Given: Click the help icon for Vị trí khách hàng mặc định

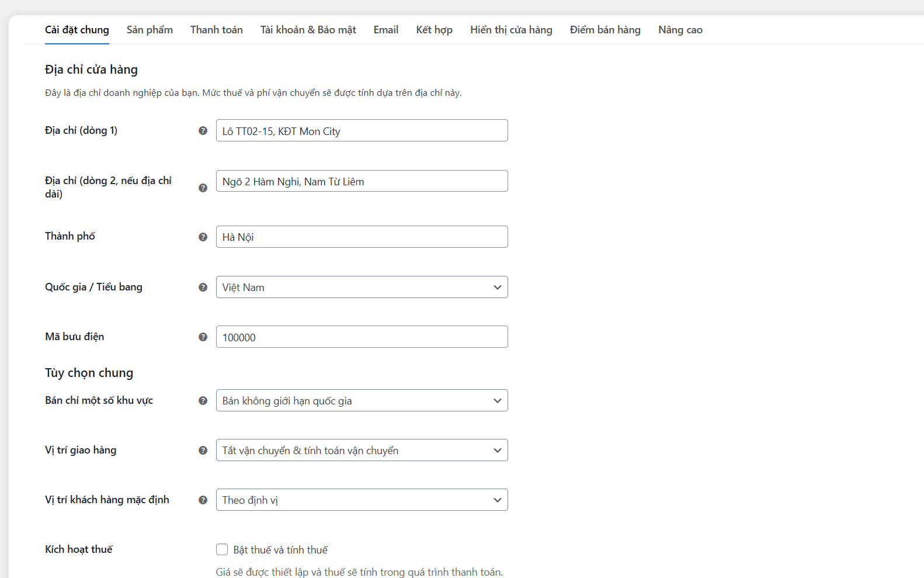Looking at the screenshot, I should [203, 500].
